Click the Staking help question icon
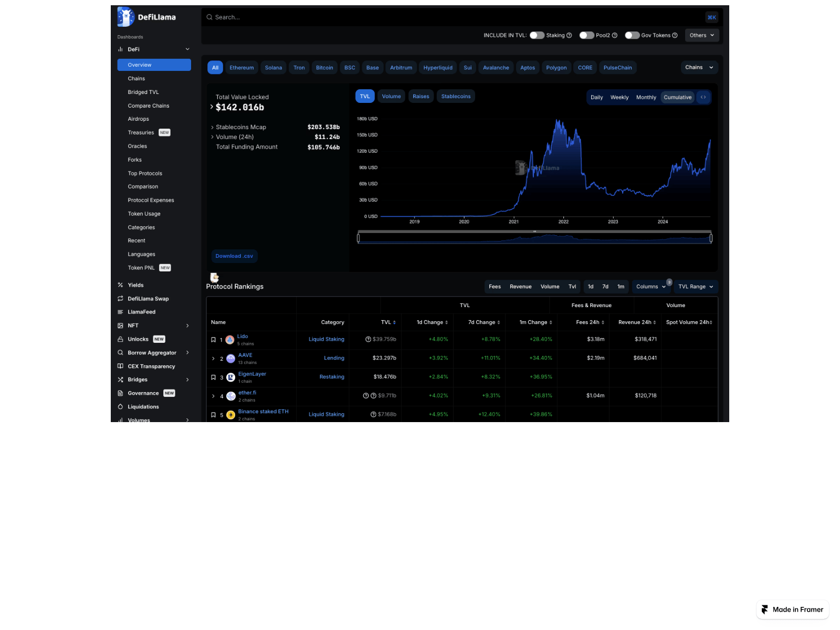The image size is (840, 630). pos(569,35)
